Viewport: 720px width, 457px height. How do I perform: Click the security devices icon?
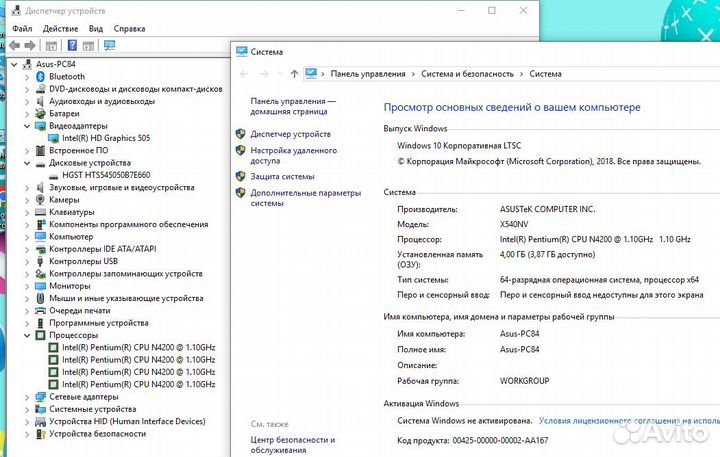tap(40, 434)
